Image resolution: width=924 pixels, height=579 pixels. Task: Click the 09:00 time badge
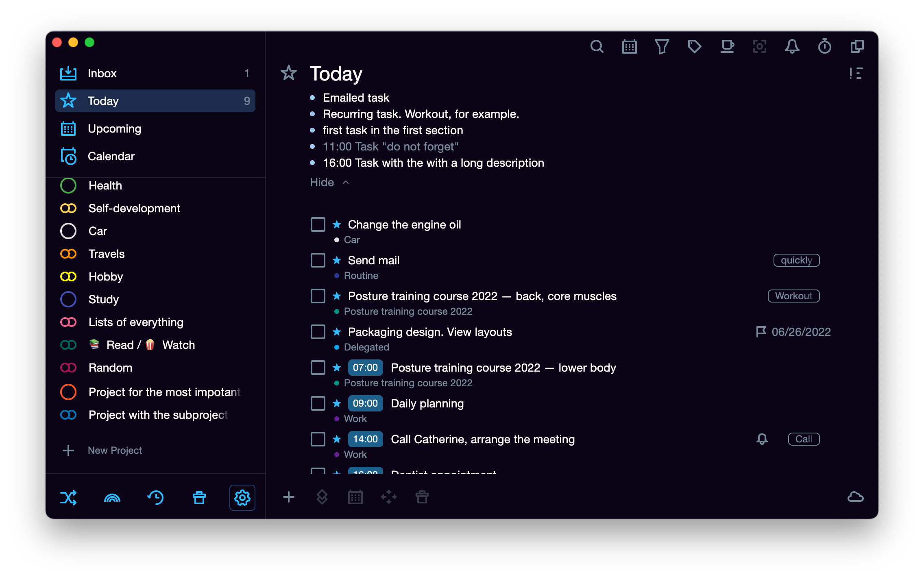point(365,403)
